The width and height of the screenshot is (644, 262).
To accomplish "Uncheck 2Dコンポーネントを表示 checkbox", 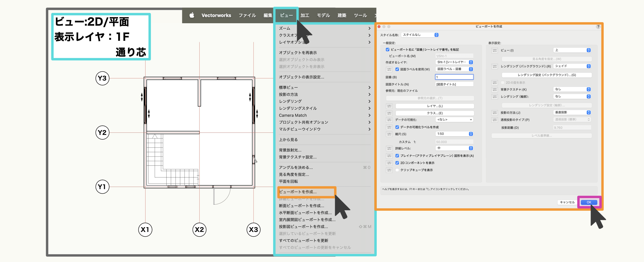I will (x=397, y=163).
